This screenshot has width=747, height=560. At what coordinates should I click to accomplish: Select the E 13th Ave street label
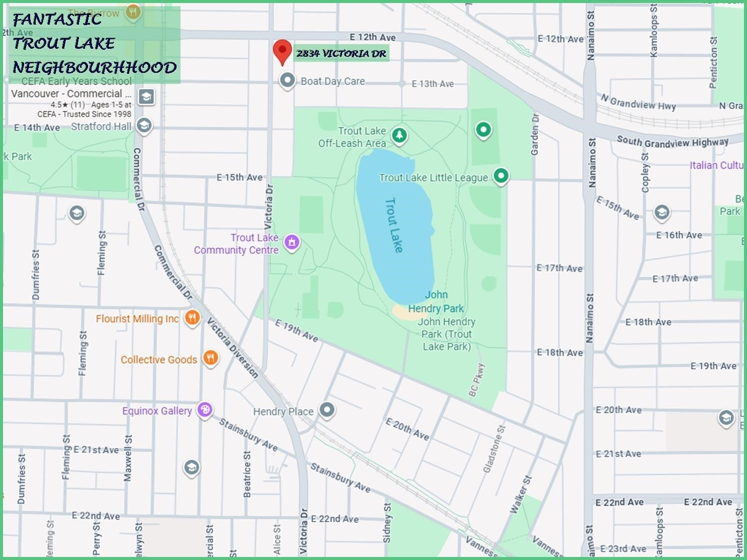click(433, 84)
